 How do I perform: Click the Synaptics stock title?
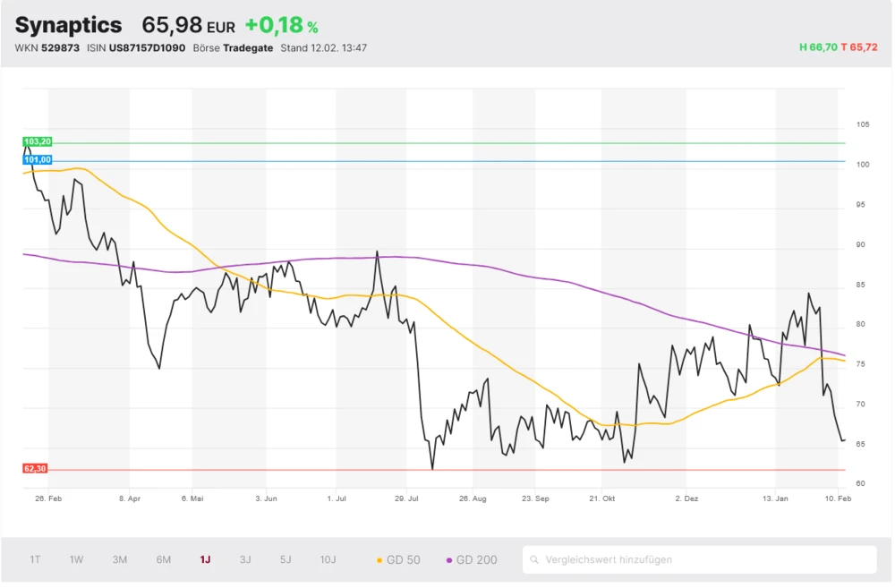click(x=69, y=26)
